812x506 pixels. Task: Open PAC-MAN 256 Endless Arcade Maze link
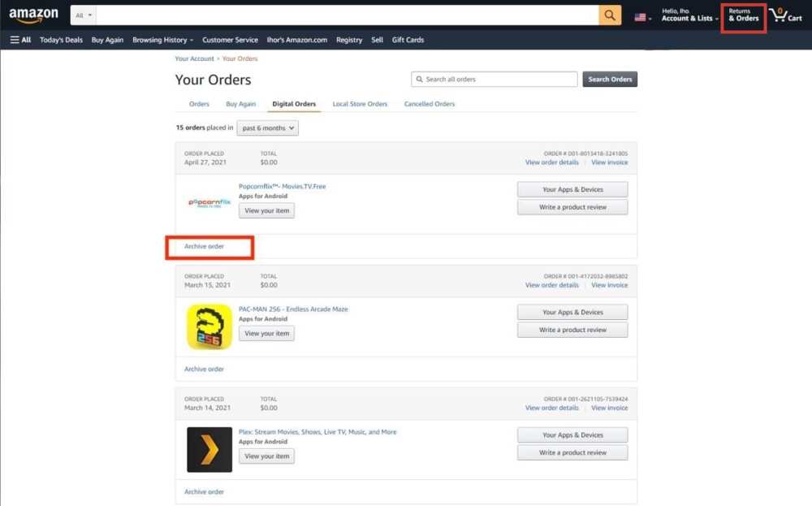(x=293, y=309)
